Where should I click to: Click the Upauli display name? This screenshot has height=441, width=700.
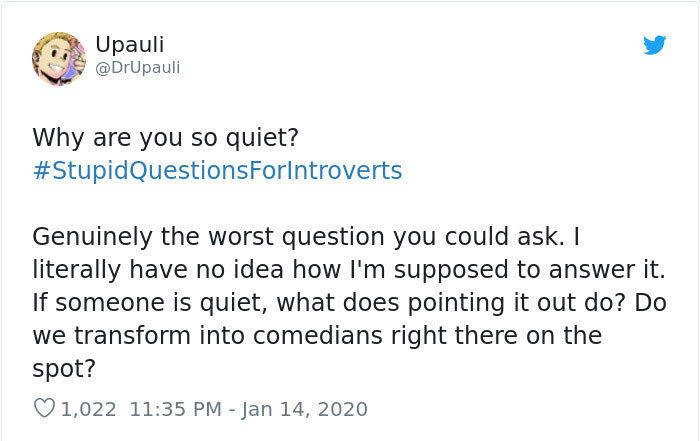(130, 45)
